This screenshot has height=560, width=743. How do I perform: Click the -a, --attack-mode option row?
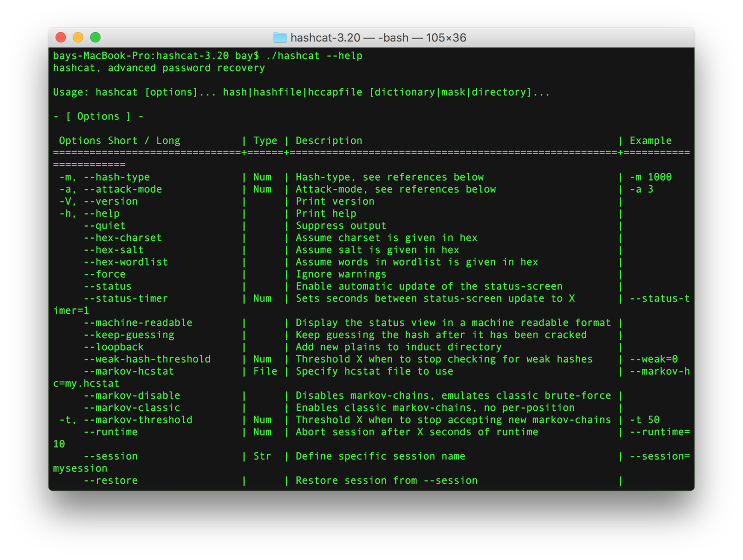[109, 189]
